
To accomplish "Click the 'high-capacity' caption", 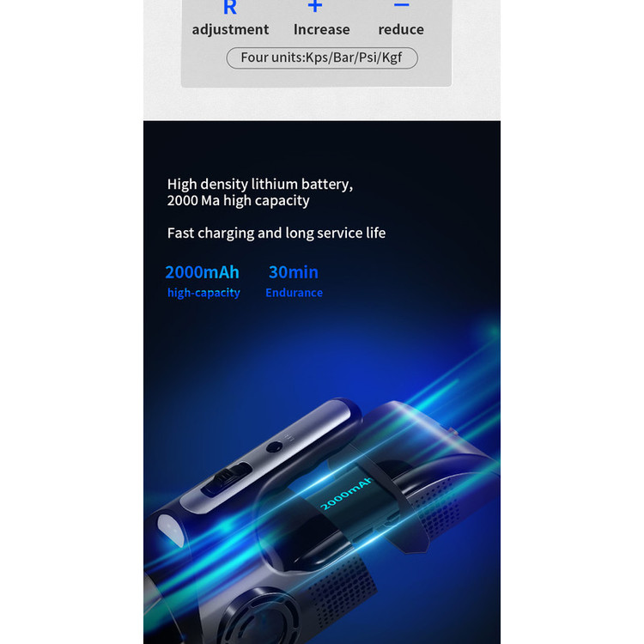I will tap(204, 293).
